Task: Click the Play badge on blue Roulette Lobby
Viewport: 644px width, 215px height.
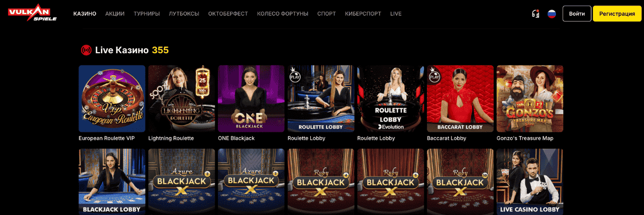Action: [x=295, y=76]
